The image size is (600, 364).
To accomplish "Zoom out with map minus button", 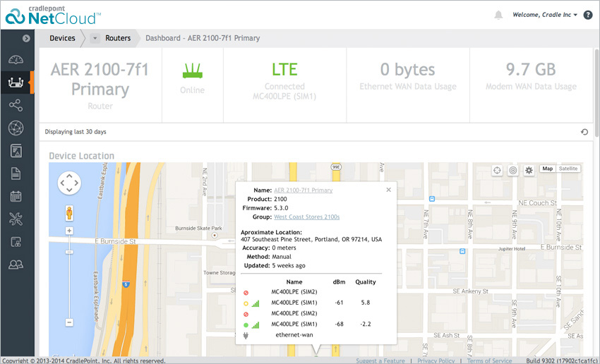I will tap(69, 322).
